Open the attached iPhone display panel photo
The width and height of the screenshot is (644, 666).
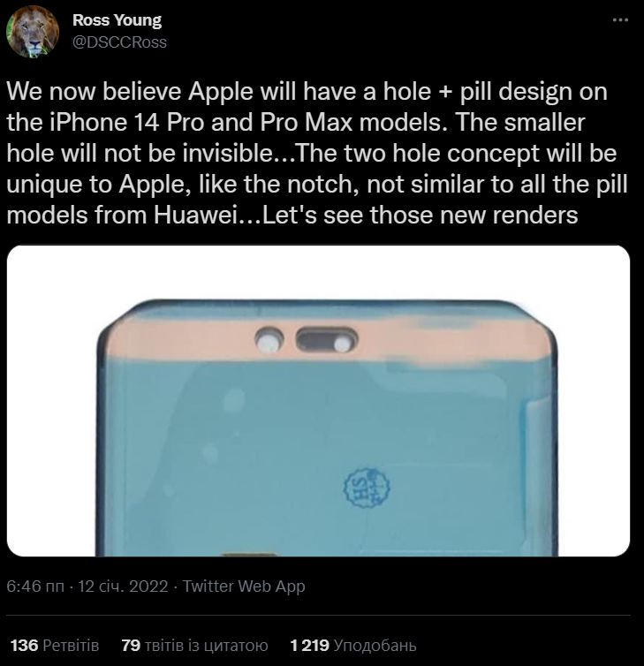[x=318, y=400]
